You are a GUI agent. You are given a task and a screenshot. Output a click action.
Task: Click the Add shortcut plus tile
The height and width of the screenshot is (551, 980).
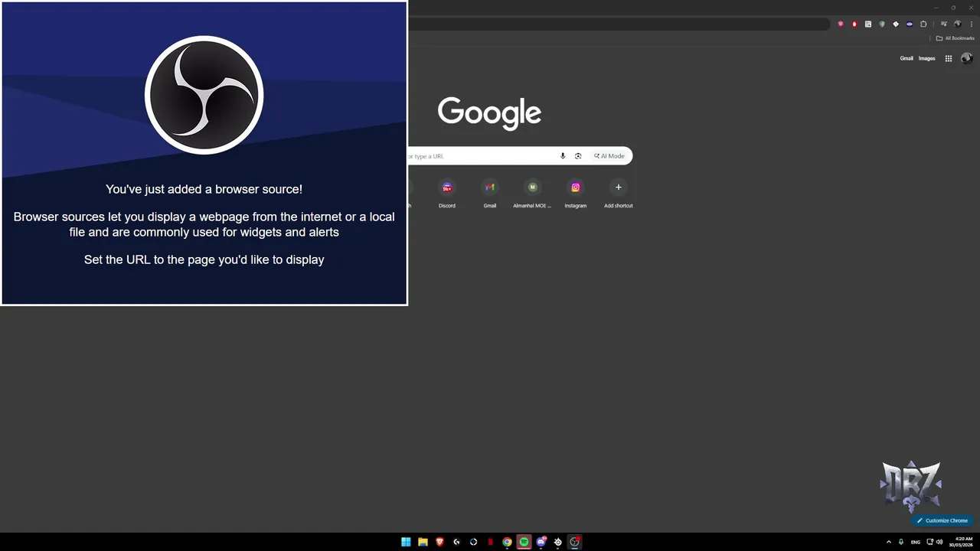(619, 193)
